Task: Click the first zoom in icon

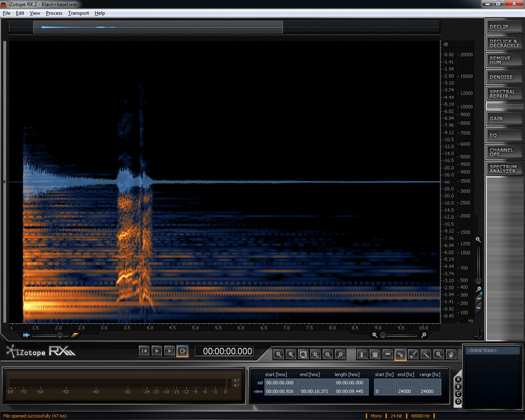Action: coord(279,354)
